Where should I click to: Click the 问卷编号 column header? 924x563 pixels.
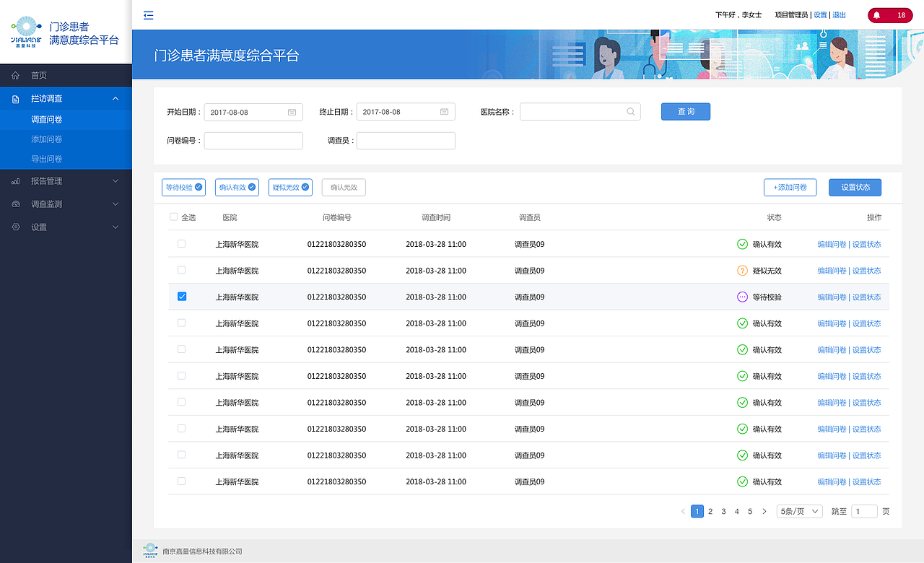(x=336, y=217)
